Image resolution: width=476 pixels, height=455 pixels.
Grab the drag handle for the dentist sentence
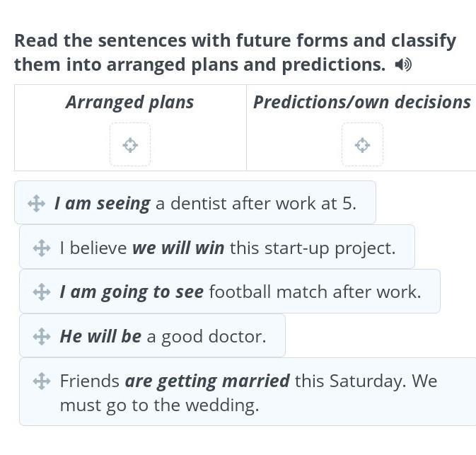click(x=37, y=204)
